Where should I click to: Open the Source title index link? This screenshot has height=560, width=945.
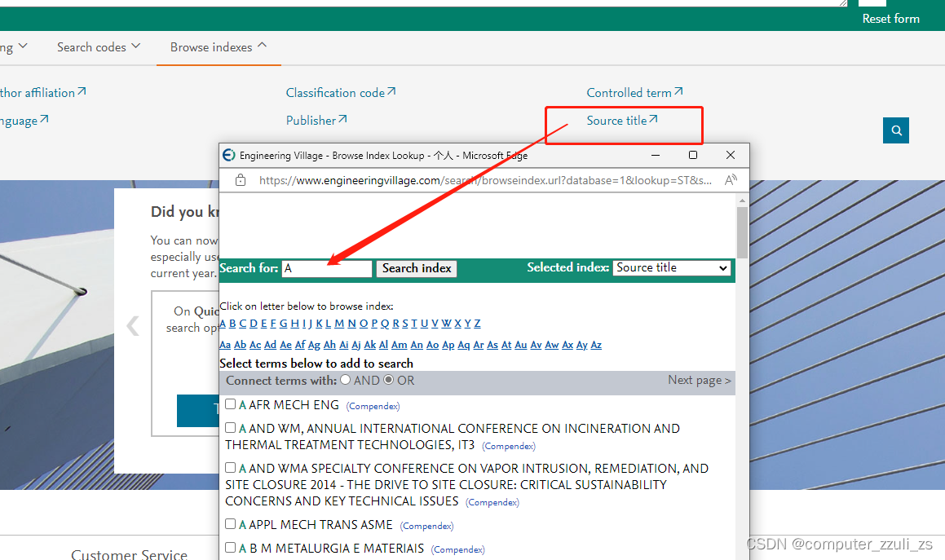622,121
